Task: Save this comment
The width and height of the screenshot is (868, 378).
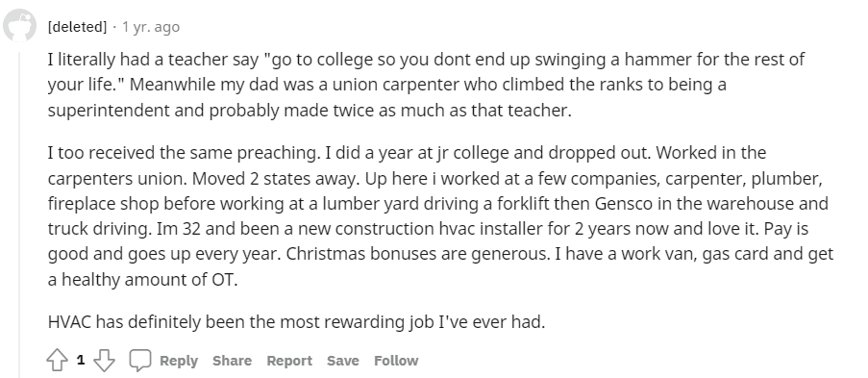Action: pyautogui.click(x=342, y=361)
